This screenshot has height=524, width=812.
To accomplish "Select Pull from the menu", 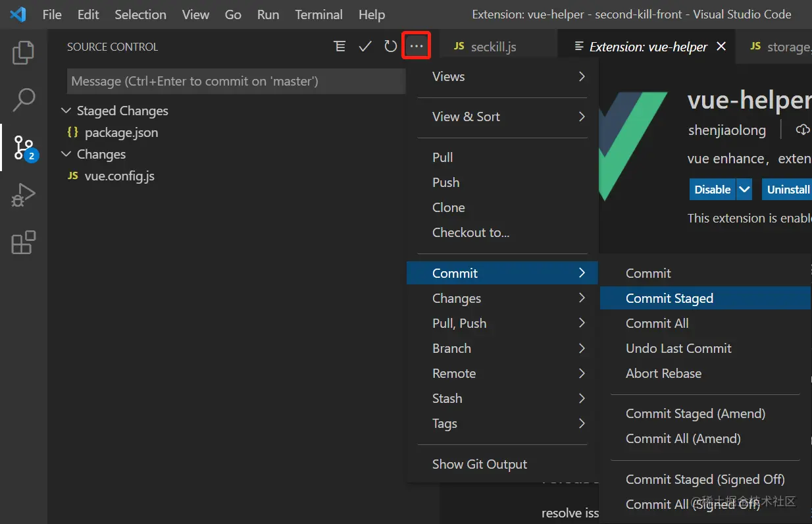I will [x=503, y=157].
